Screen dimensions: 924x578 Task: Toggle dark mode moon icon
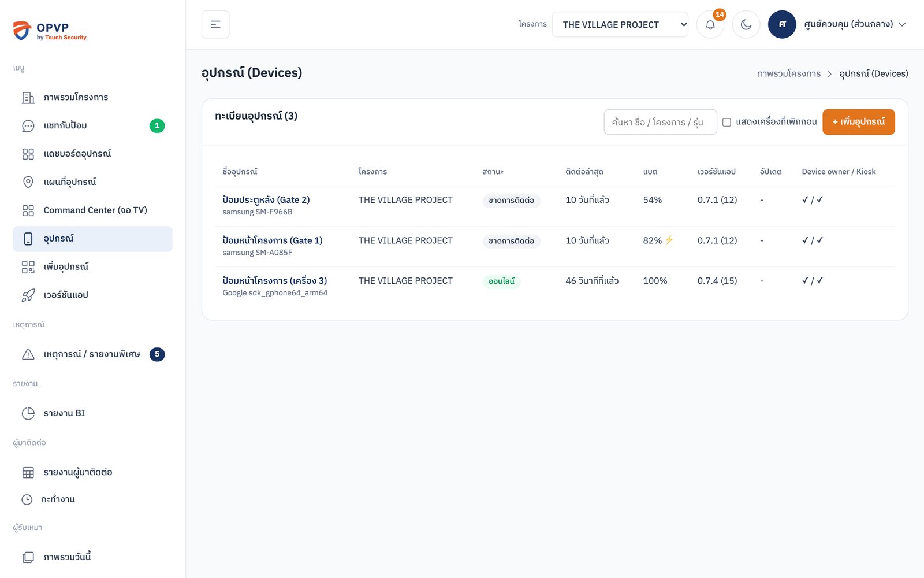tap(746, 24)
